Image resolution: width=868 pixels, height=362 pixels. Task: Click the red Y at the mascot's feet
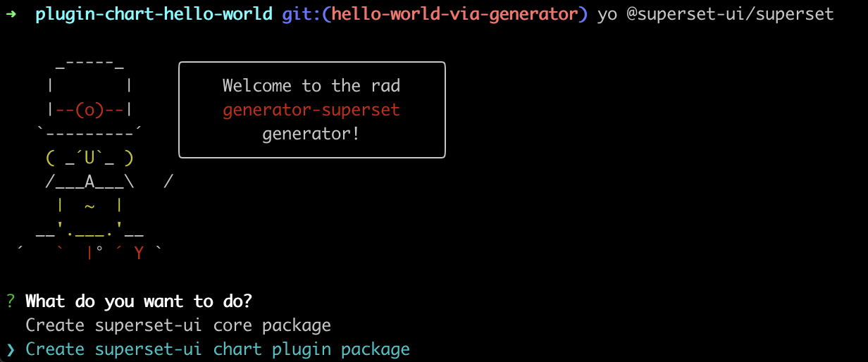coord(139,253)
